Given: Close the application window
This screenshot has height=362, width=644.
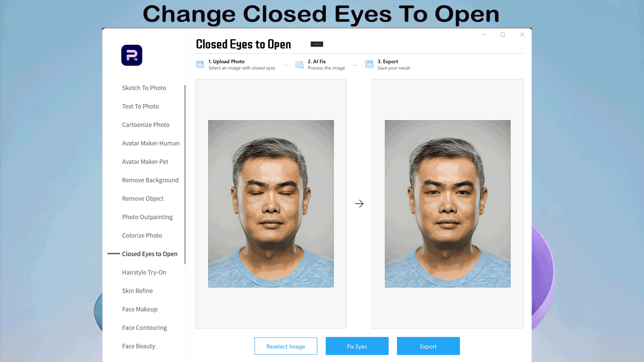Looking at the screenshot, I should click(x=522, y=35).
